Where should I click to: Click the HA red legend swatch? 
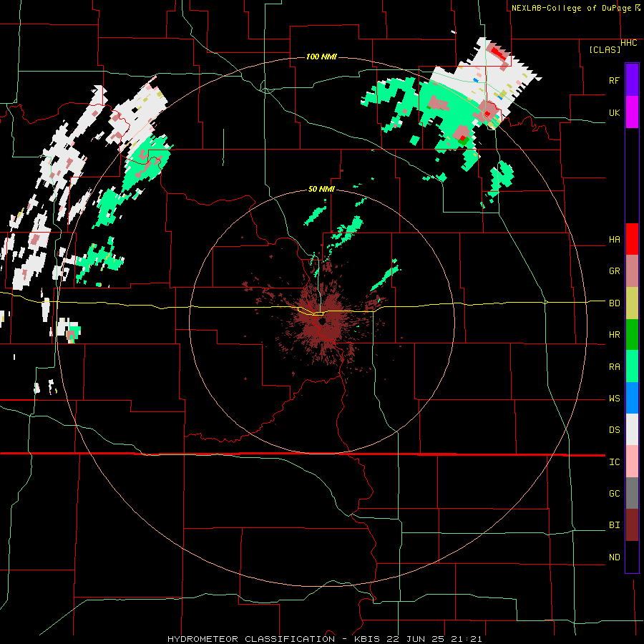click(x=632, y=239)
